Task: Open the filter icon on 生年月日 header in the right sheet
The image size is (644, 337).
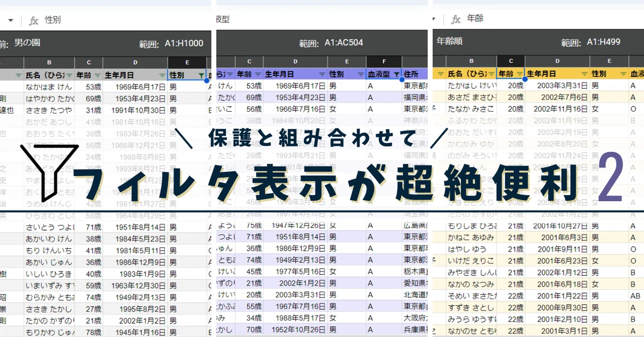Action: coord(584,74)
